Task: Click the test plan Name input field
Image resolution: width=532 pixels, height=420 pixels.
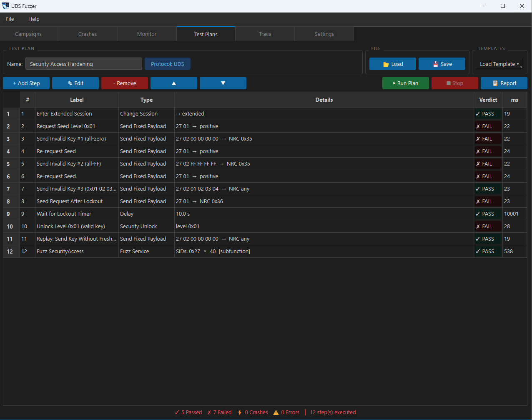Action: coord(84,64)
